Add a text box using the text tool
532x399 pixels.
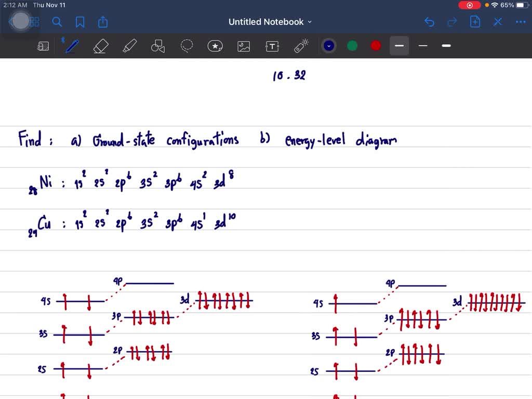tap(272, 46)
